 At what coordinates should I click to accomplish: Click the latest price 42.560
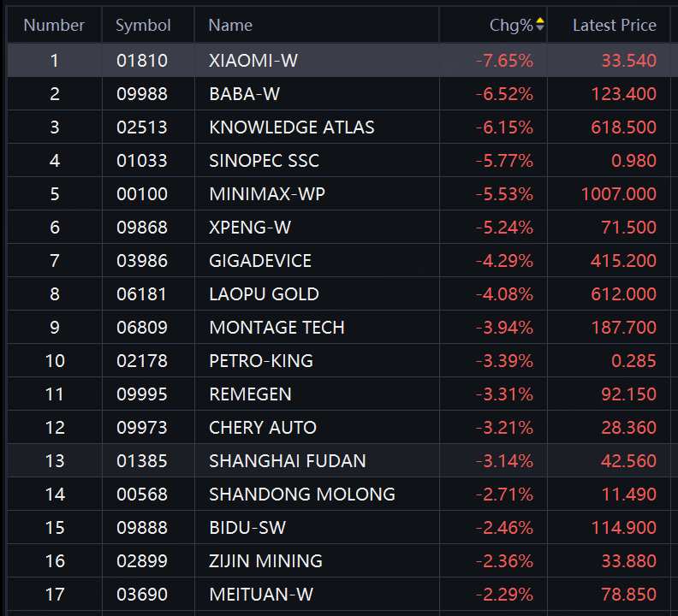(x=628, y=461)
